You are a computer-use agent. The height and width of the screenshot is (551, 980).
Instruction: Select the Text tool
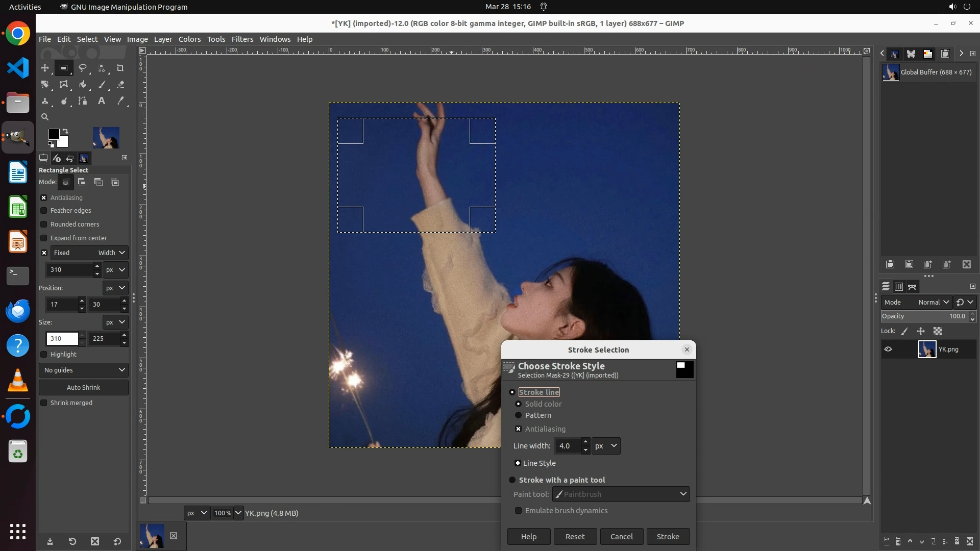(102, 101)
